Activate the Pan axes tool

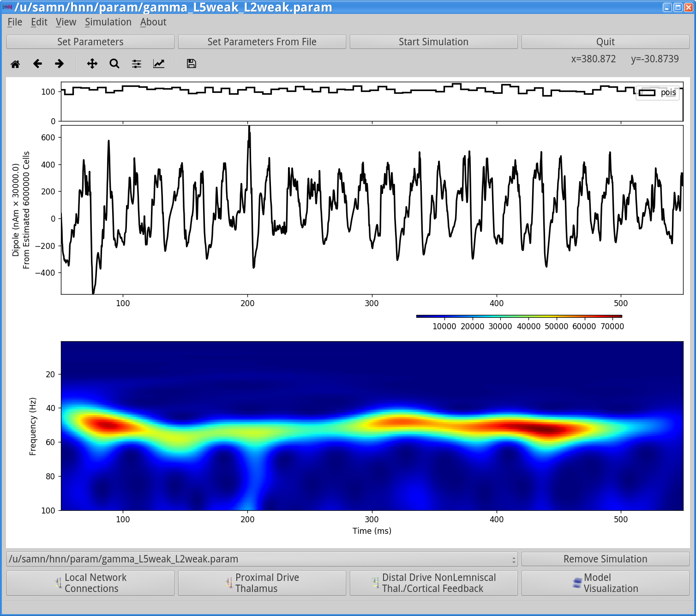[92, 64]
